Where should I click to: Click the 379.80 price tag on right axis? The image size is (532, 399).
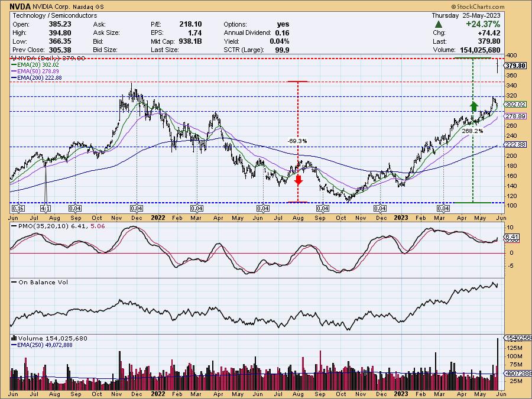click(515, 66)
